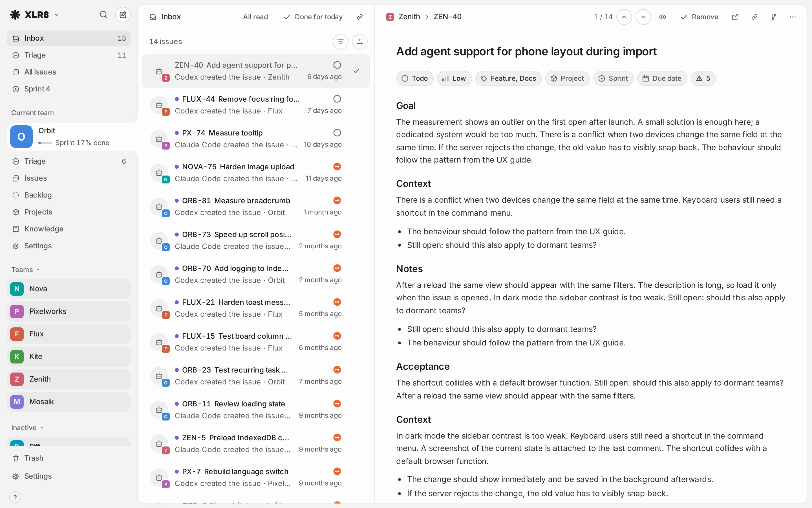Open ORB-11 Review loading state issue
Viewport: 812px width, 508px height.
tap(256, 410)
